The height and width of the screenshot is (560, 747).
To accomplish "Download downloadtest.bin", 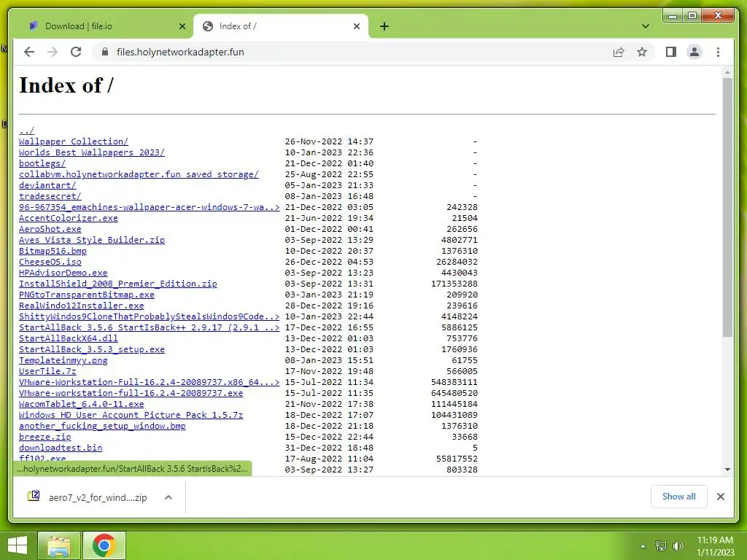I will [61, 448].
